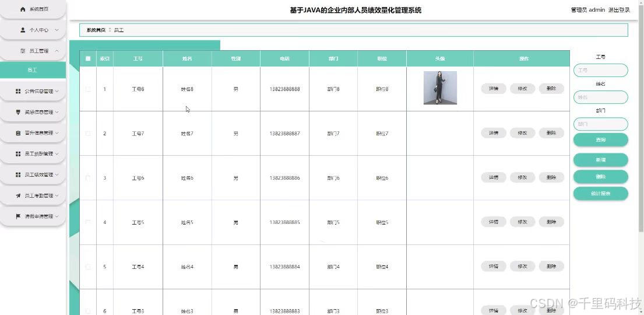The height and width of the screenshot is (315, 644).
Task: Click the grid icon beside 员工绩效管理
Action: click(18, 175)
